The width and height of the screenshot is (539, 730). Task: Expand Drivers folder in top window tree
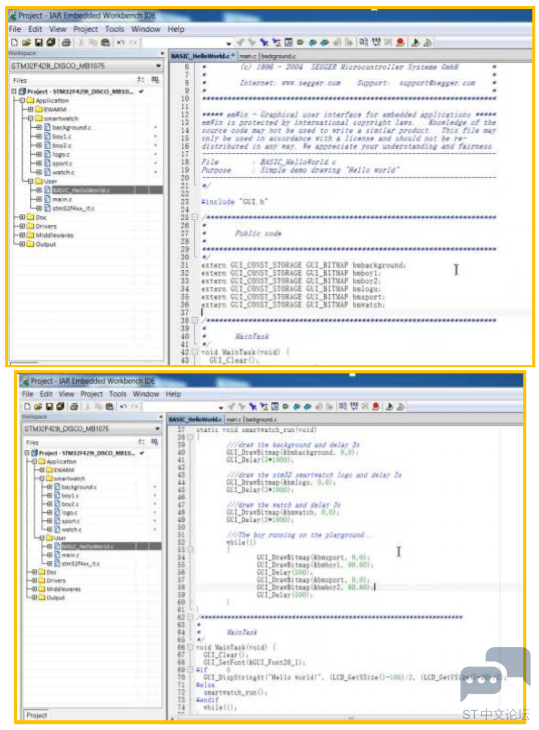point(22,226)
